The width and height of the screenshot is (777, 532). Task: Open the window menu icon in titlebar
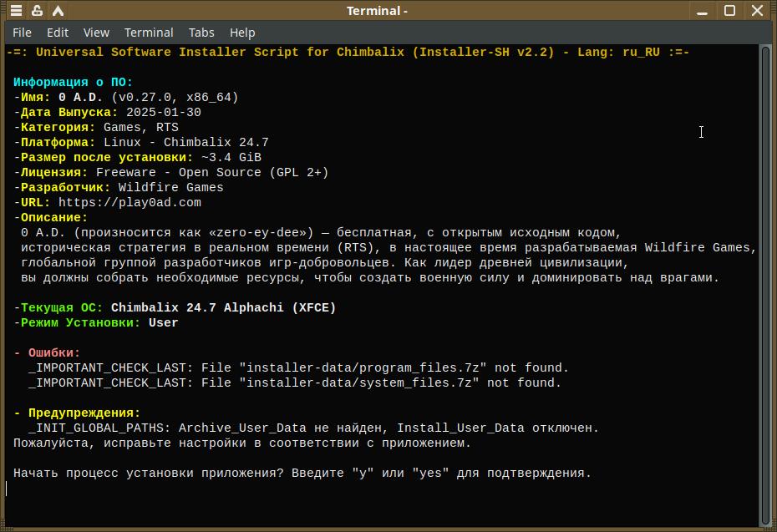(15, 11)
